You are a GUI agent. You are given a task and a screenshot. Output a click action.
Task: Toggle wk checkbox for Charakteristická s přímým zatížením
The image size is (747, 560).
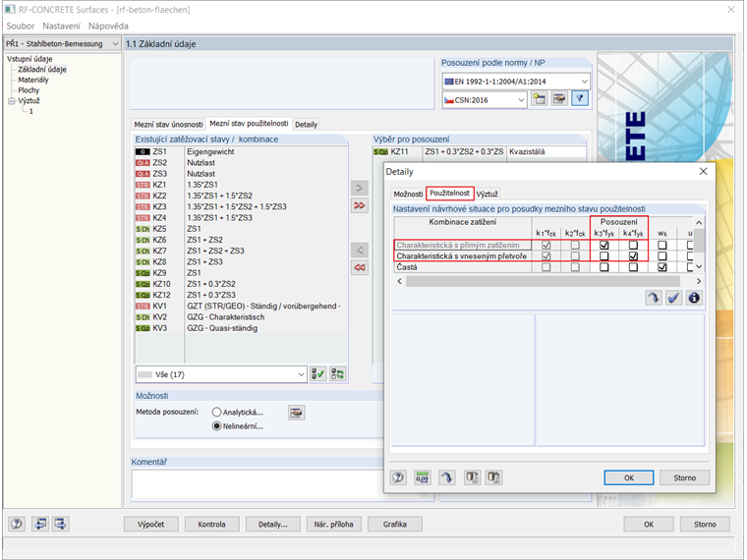coord(662,246)
